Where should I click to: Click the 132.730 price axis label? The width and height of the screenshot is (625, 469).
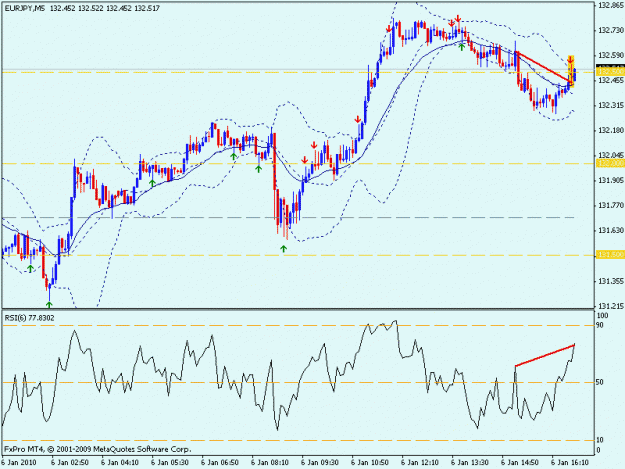[x=610, y=30]
